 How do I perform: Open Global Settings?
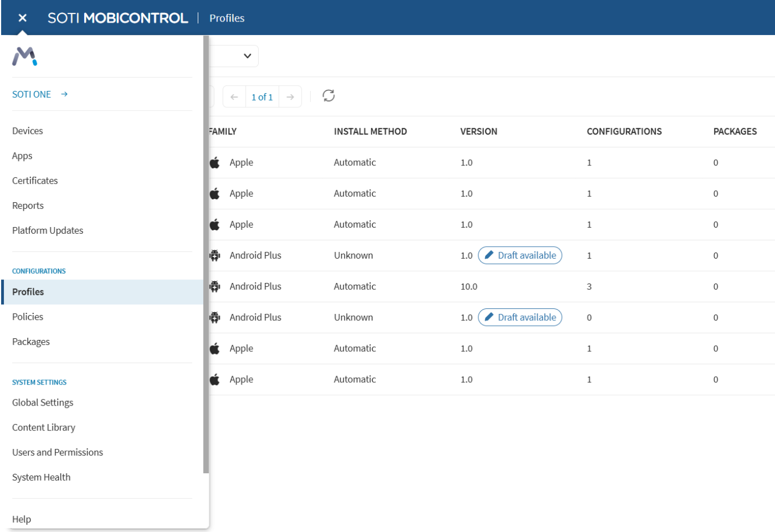click(x=43, y=403)
